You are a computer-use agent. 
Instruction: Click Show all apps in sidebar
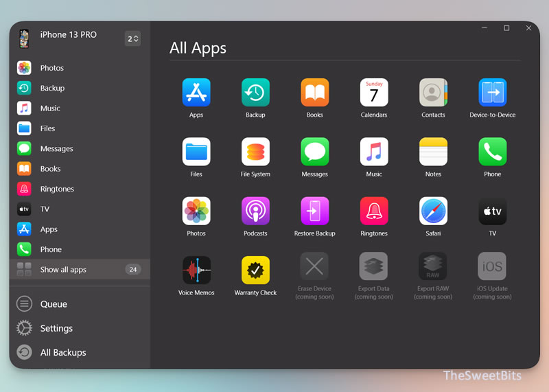80,269
